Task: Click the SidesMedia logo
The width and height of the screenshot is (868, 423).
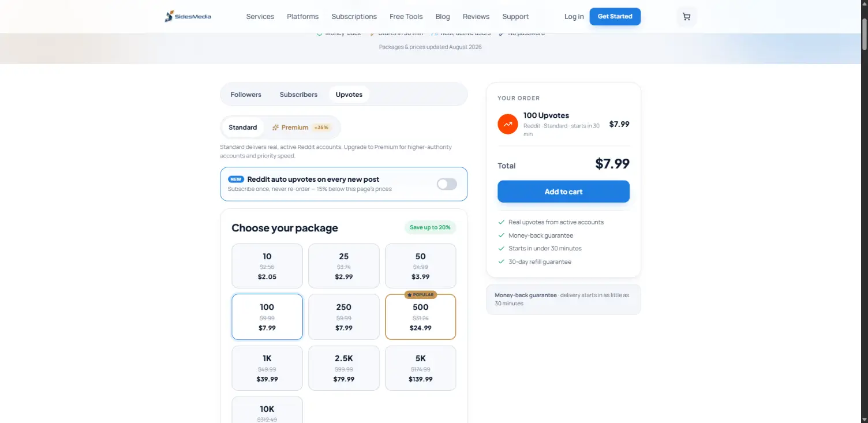Action: point(188,17)
